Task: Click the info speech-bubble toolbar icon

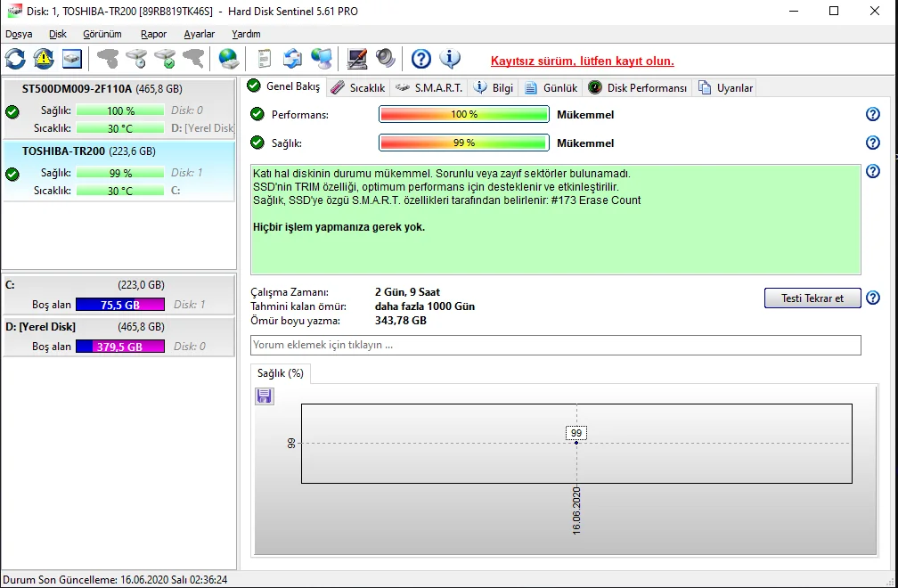Action: (x=450, y=59)
